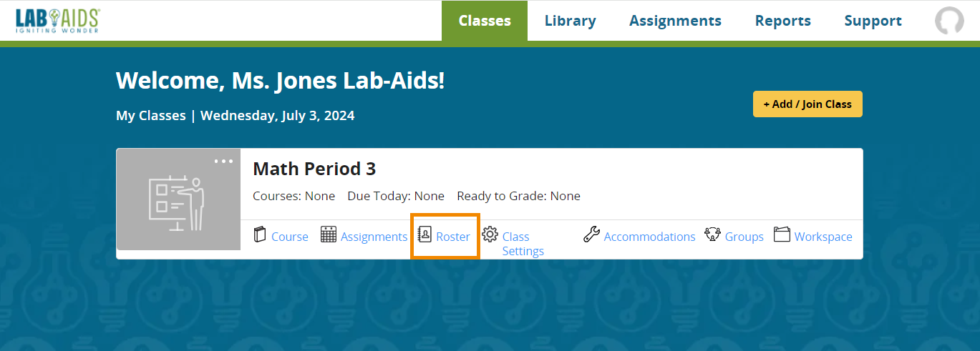Viewport: 980px width, 351px height.
Task: Click the Groups people icon
Action: 712,234
